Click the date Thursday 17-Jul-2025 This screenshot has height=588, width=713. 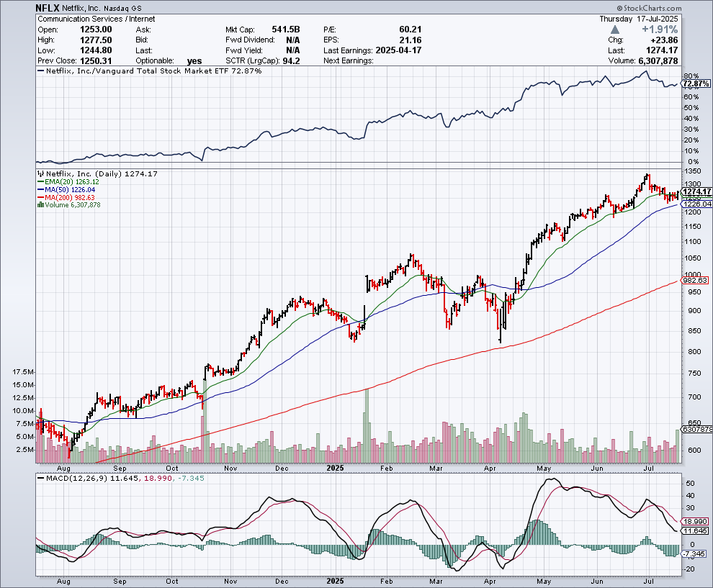coord(638,19)
